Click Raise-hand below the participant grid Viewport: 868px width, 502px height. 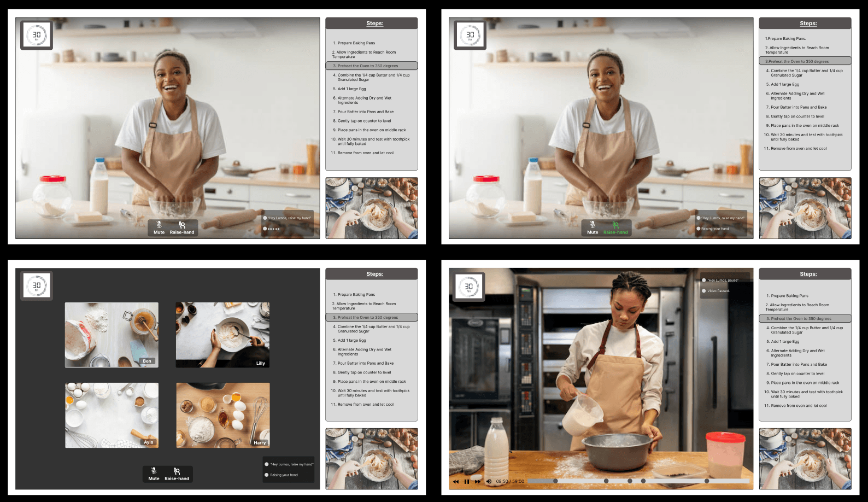[x=177, y=474]
